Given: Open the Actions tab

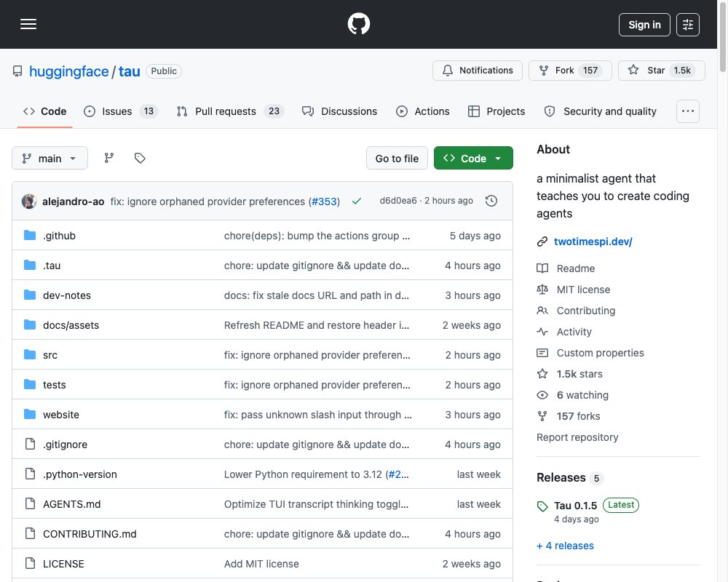Looking at the screenshot, I should [422, 111].
